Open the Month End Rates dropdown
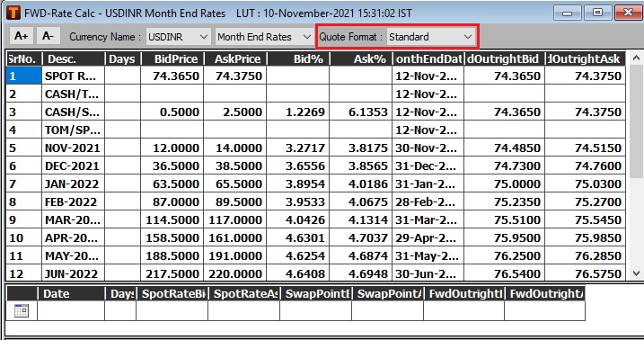Viewport: 644px width, 340px height. coord(264,37)
